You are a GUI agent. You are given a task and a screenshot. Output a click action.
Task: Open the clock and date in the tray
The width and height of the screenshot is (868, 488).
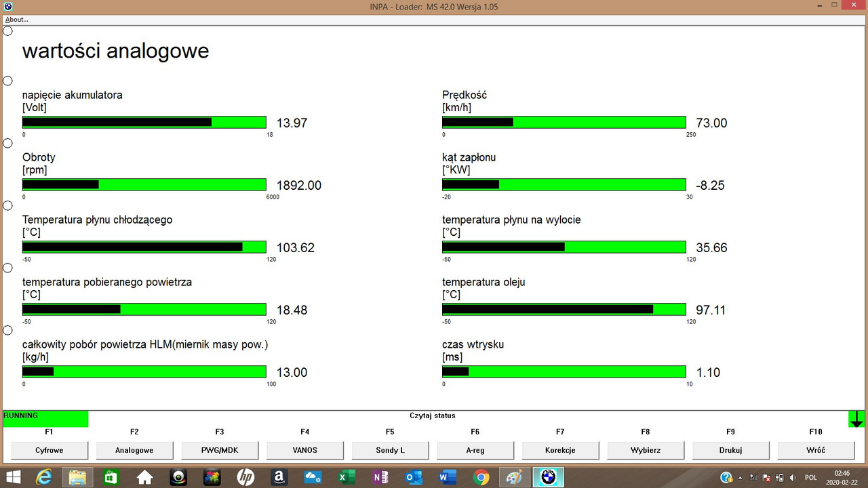point(842,477)
